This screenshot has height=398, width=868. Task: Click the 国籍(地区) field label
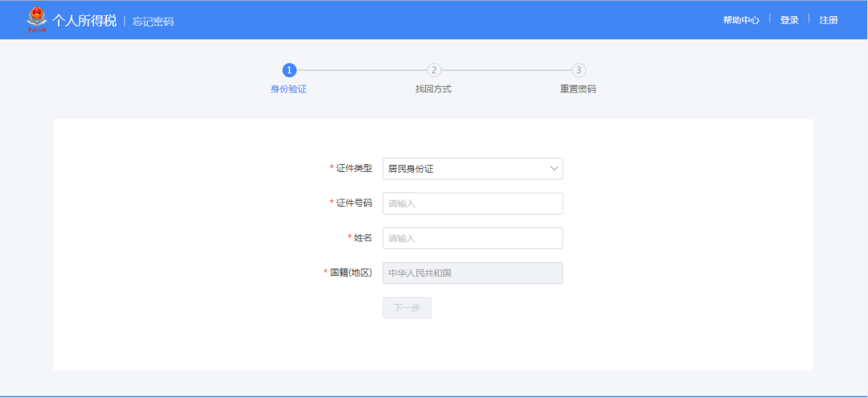tap(350, 273)
